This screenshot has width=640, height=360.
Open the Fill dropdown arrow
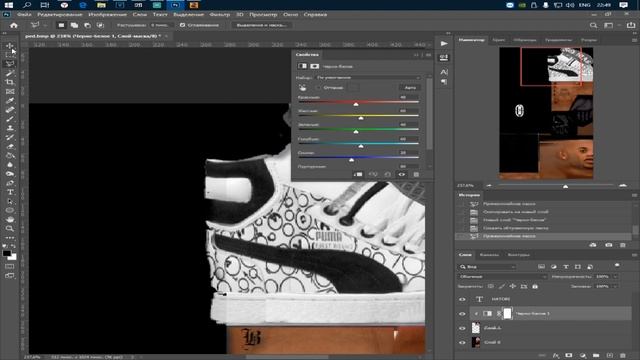pyautogui.click(x=616, y=287)
